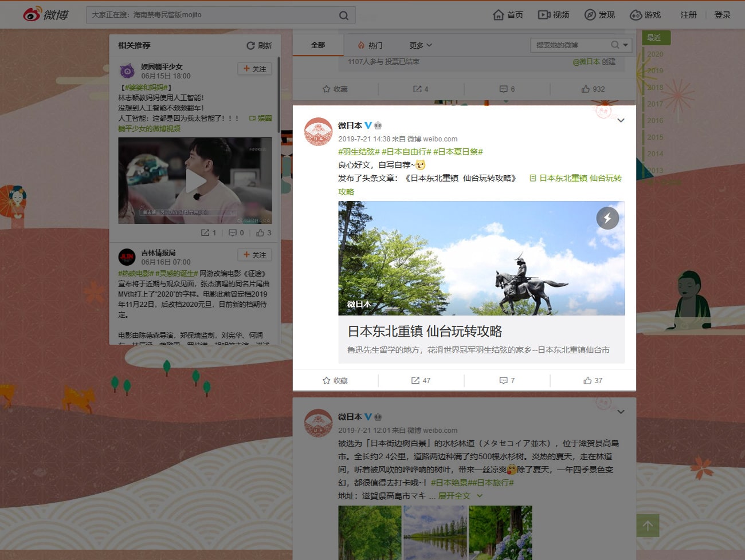Favorite the post with 932 likes
The image size is (745, 560).
335,89
